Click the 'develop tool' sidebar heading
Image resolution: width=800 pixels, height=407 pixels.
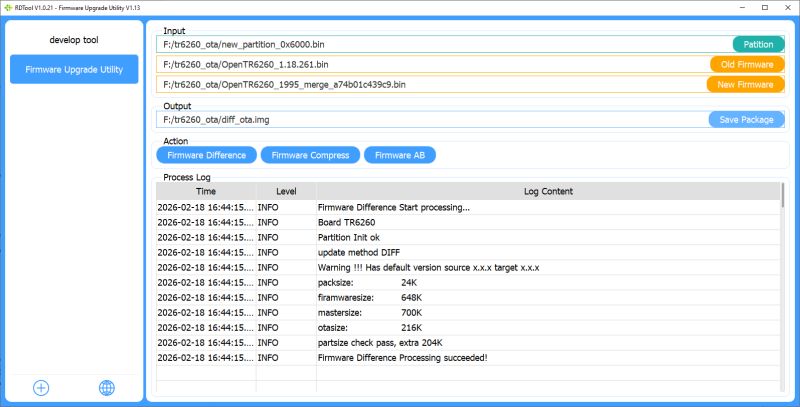[x=74, y=40]
